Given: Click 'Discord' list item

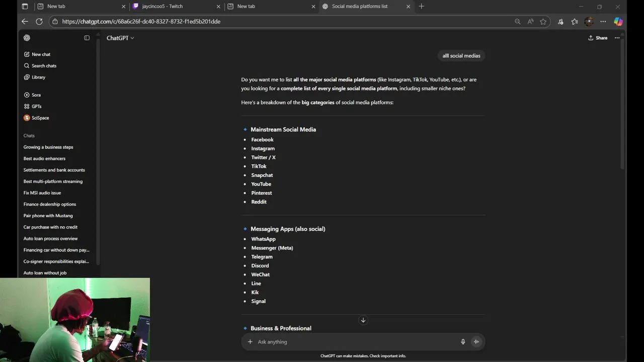Looking at the screenshot, I should click(260, 266).
